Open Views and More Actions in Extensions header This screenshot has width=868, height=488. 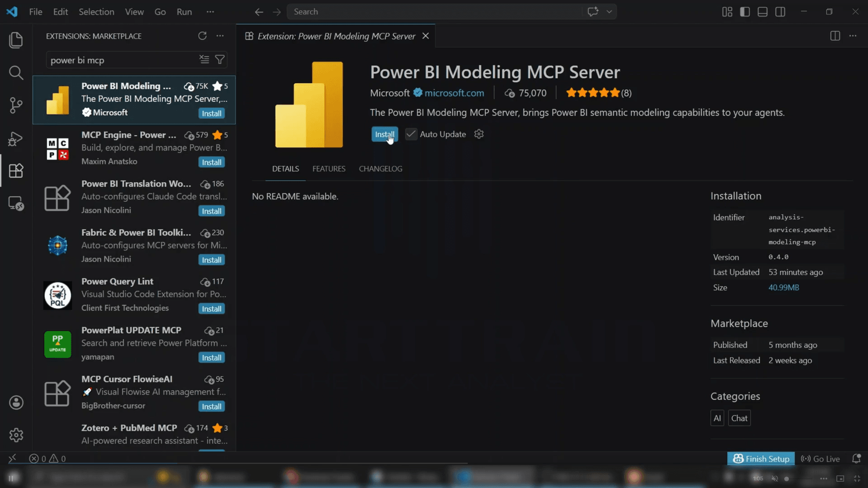coord(220,36)
